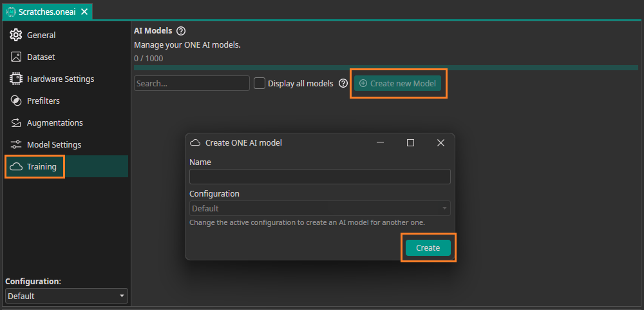The image size is (644, 310).
Task: Click the Scratches.oneai tab file icon
Action: [x=12, y=12]
